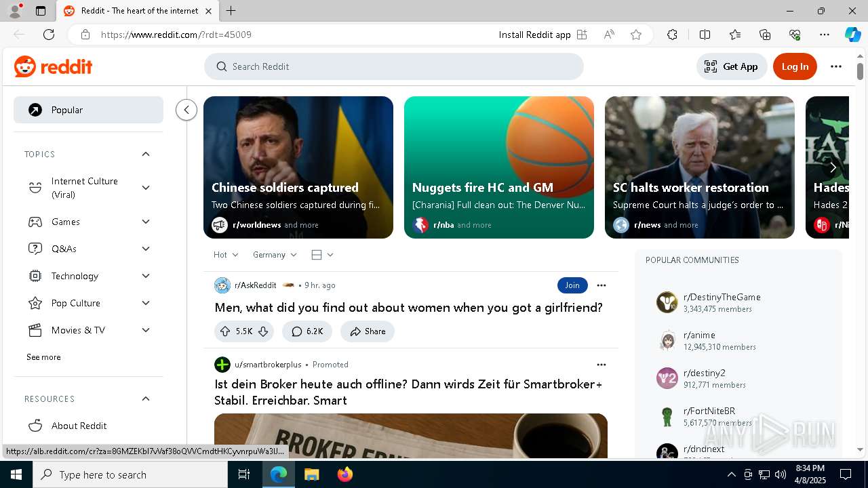868x488 pixels.
Task: Expand the Pop Culture topic
Action: [x=146, y=303]
